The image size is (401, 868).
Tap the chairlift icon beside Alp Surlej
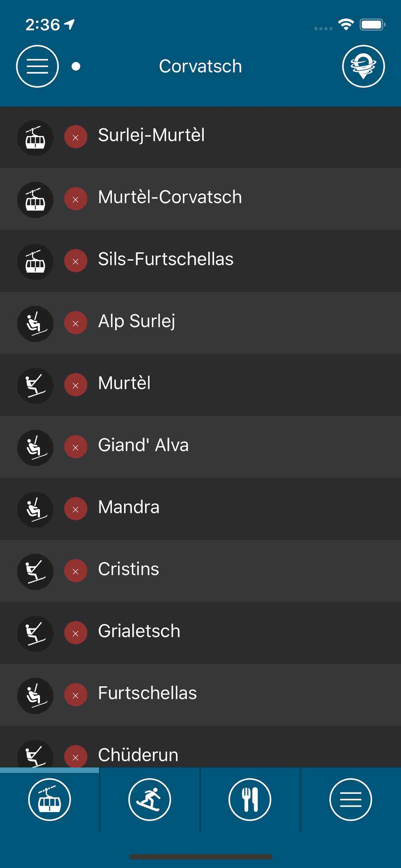(x=36, y=324)
